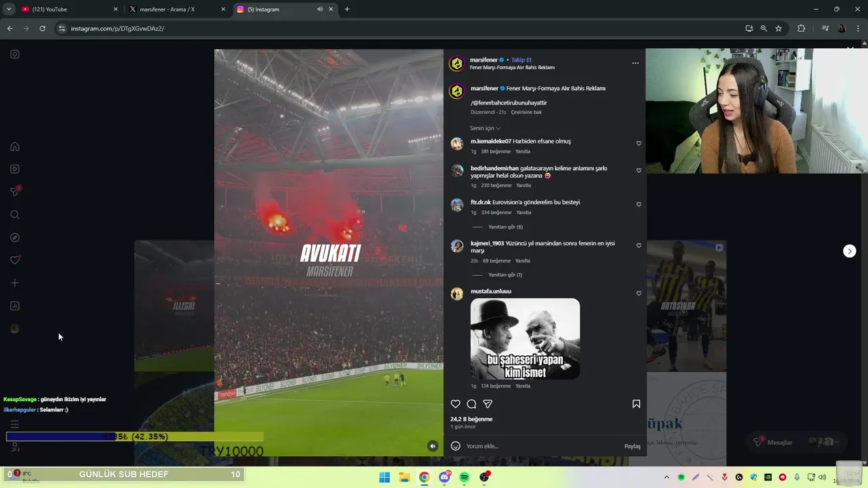Open the Instagram logo home link
Viewport: 868px width, 488px height.
(x=15, y=54)
